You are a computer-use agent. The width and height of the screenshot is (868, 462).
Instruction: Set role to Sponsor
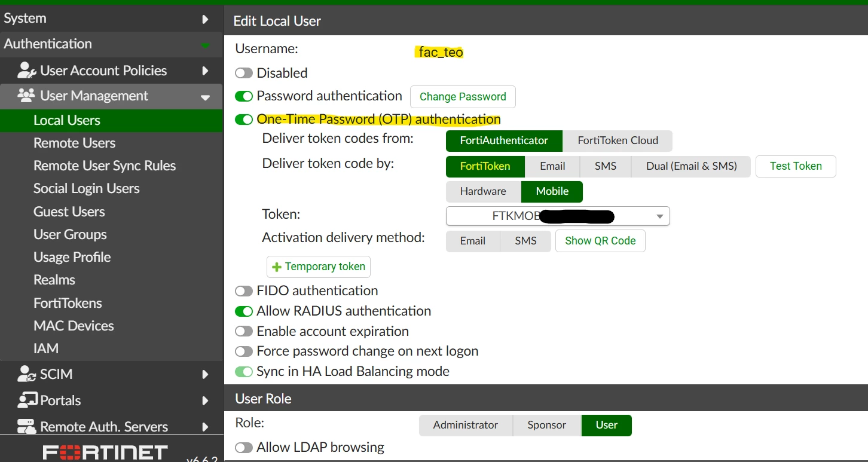[x=547, y=425]
